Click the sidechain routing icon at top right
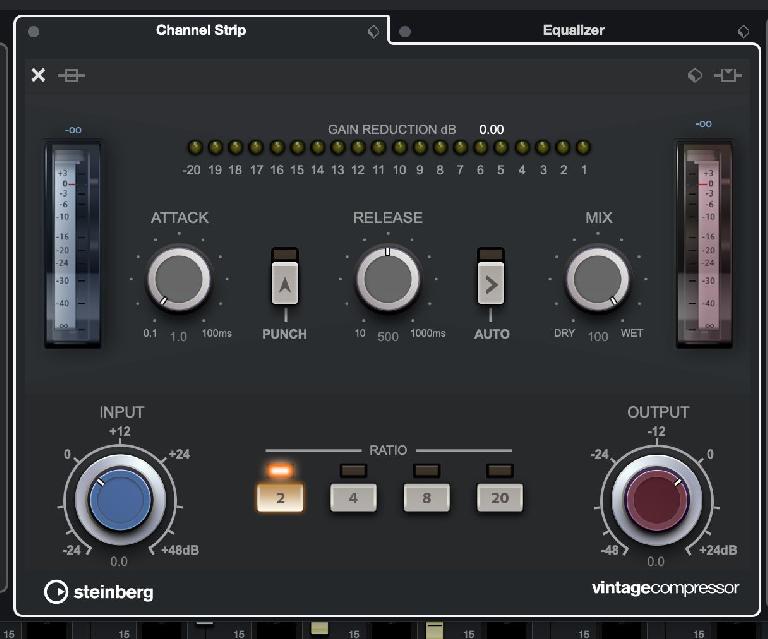The image size is (768, 639). click(728, 75)
